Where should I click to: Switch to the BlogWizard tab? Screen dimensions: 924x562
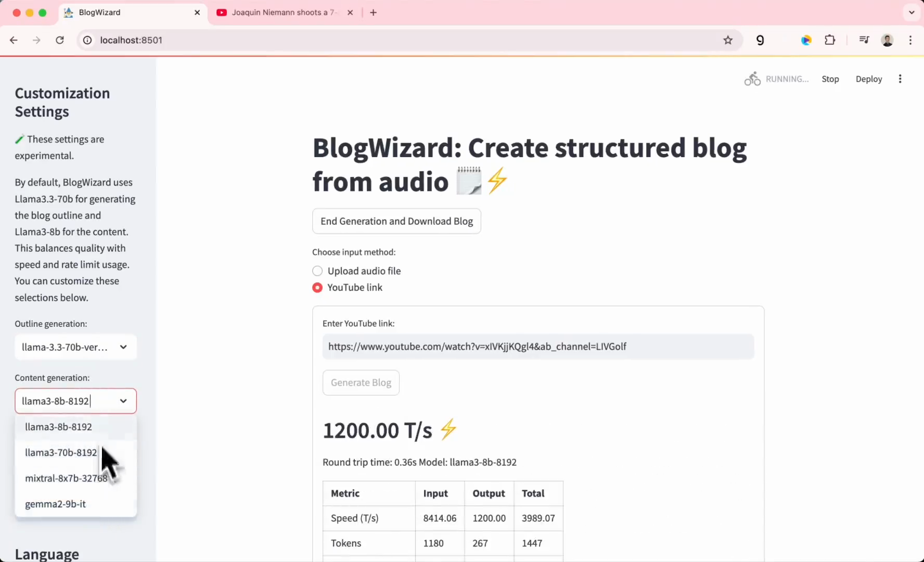[x=133, y=12]
